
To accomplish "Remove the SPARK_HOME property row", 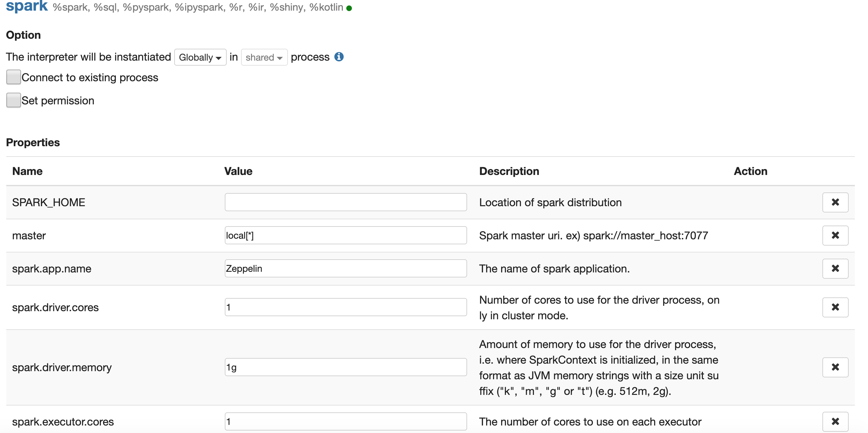I will pyautogui.click(x=835, y=202).
